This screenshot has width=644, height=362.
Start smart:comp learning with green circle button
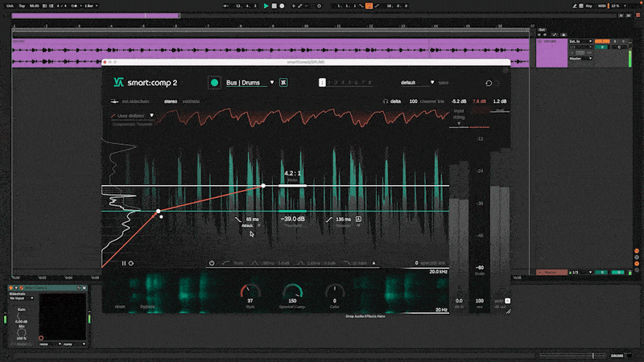(x=214, y=83)
